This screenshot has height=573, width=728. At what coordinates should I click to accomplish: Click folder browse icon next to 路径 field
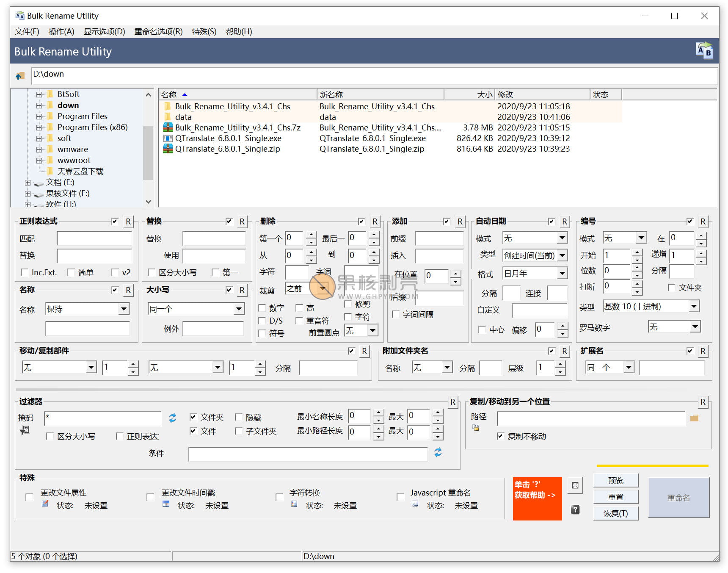click(695, 418)
